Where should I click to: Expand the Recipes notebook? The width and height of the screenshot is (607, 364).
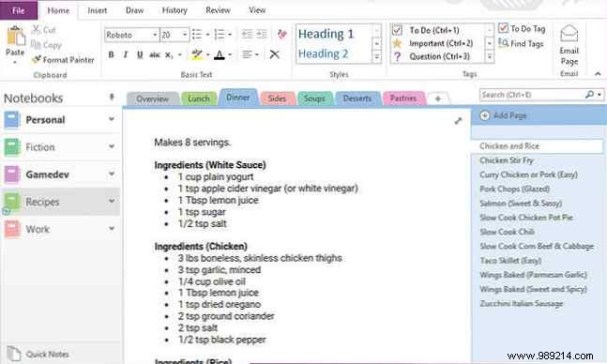(112, 201)
